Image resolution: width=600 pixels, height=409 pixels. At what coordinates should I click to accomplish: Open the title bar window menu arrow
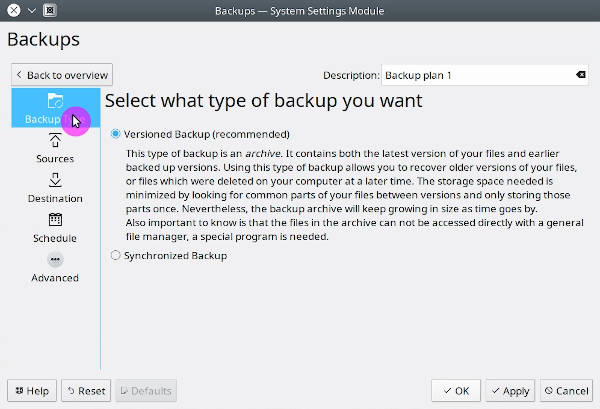(x=32, y=10)
